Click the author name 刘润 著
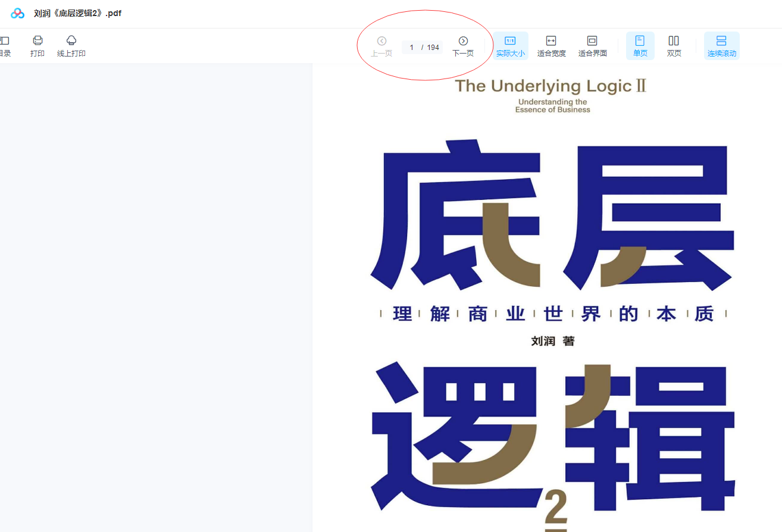The height and width of the screenshot is (532, 782). (x=552, y=341)
